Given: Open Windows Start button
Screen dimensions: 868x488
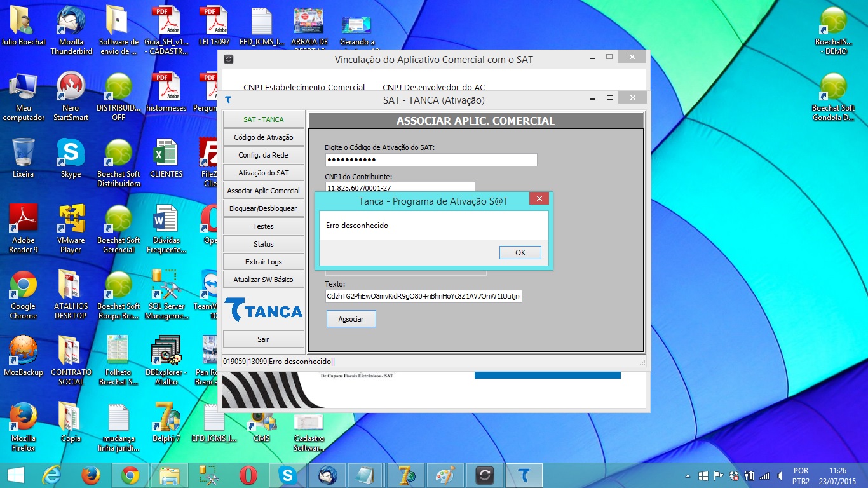Looking at the screenshot, I should (x=15, y=475).
